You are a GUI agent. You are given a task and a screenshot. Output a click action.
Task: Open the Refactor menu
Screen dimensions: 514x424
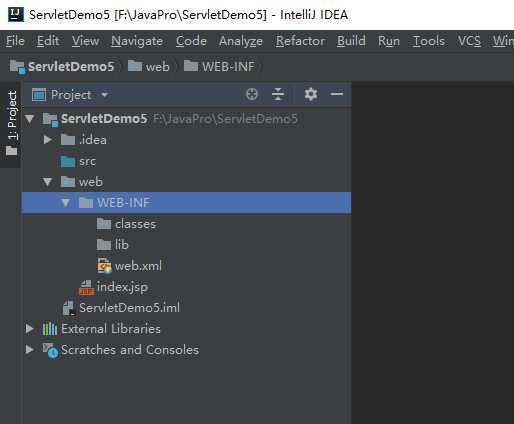(300, 41)
